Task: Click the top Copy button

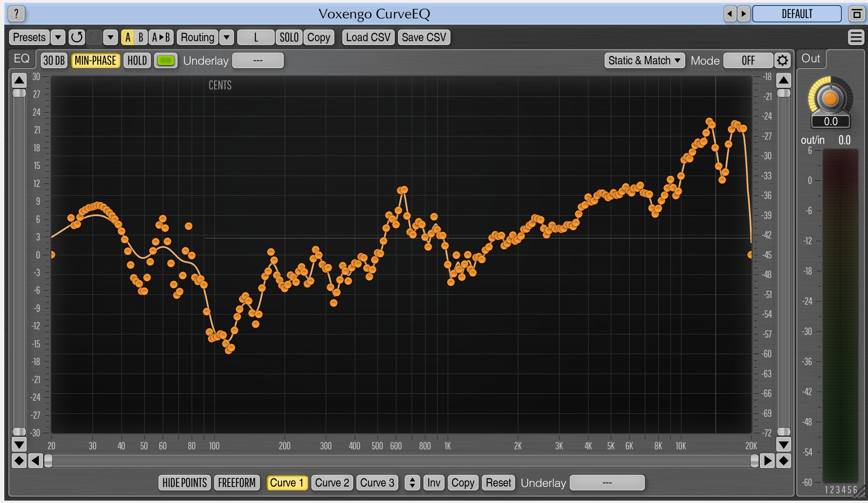Action: click(318, 37)
